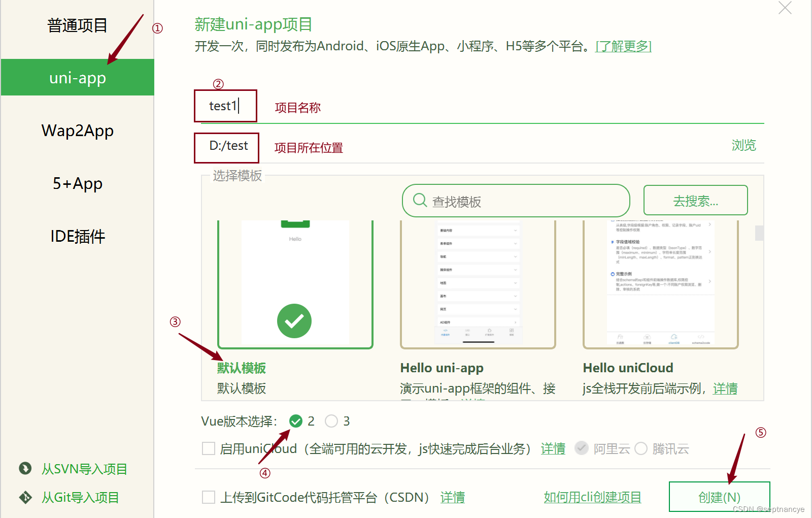Close the new project dialog
The image size is (812, 518).
point(785,8)
